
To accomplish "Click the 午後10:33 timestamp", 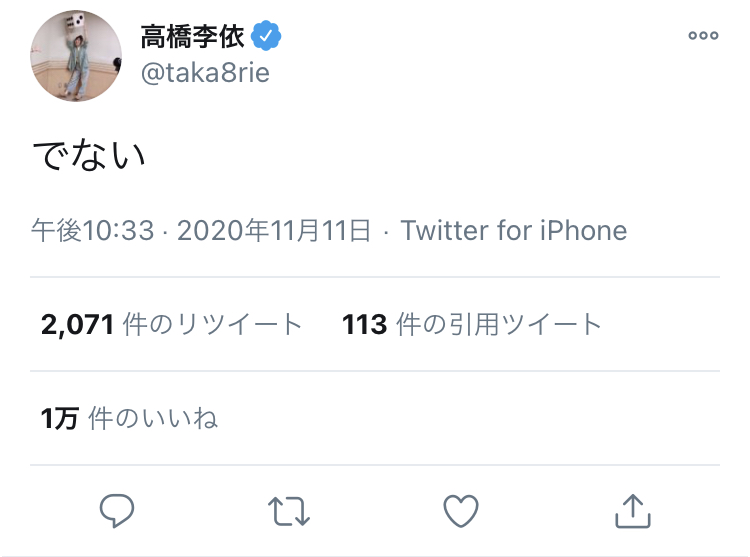I will 92,231.
